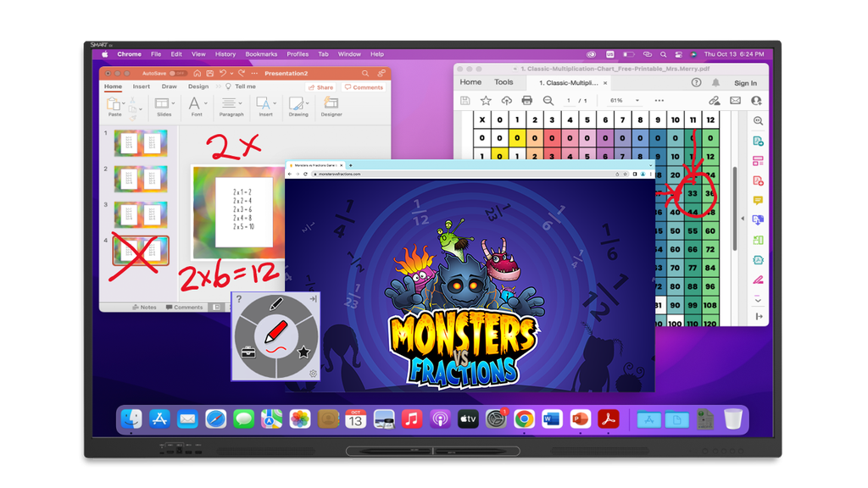Click the Sign In link in Acrobat

click(x=745, y=83)
